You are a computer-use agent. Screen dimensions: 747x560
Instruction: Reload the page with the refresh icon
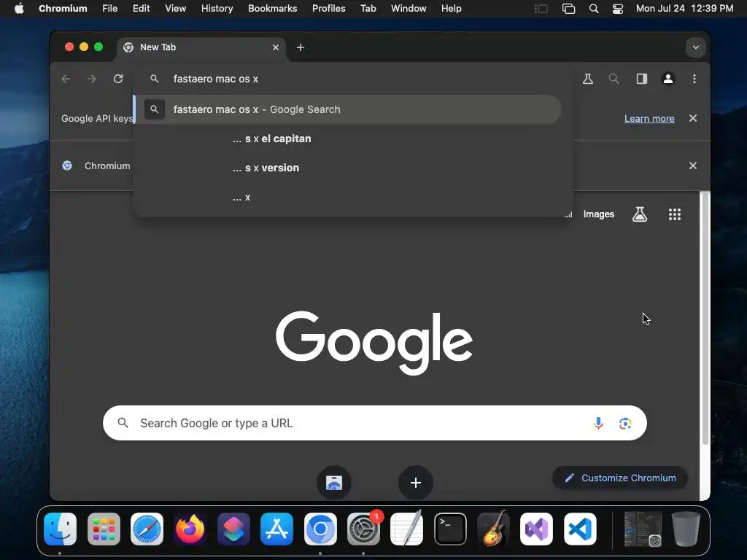pyautogui.click(x=118, y=79)
